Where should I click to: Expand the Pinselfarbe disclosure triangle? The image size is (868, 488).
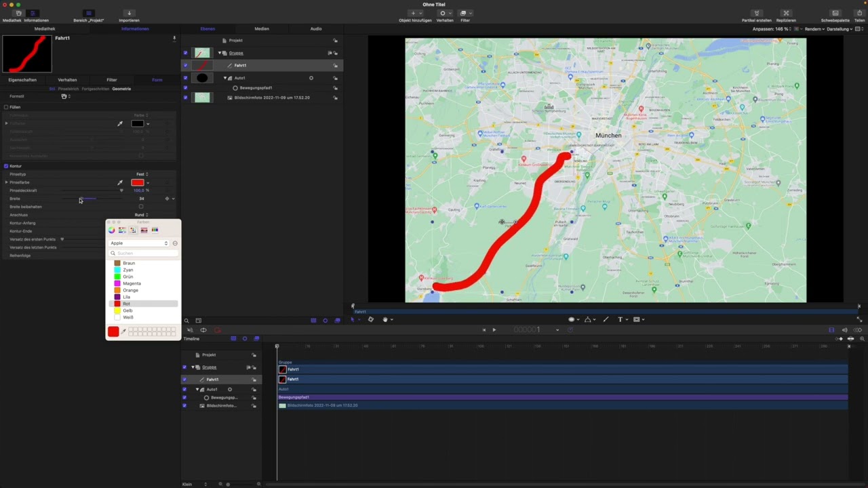6,182
